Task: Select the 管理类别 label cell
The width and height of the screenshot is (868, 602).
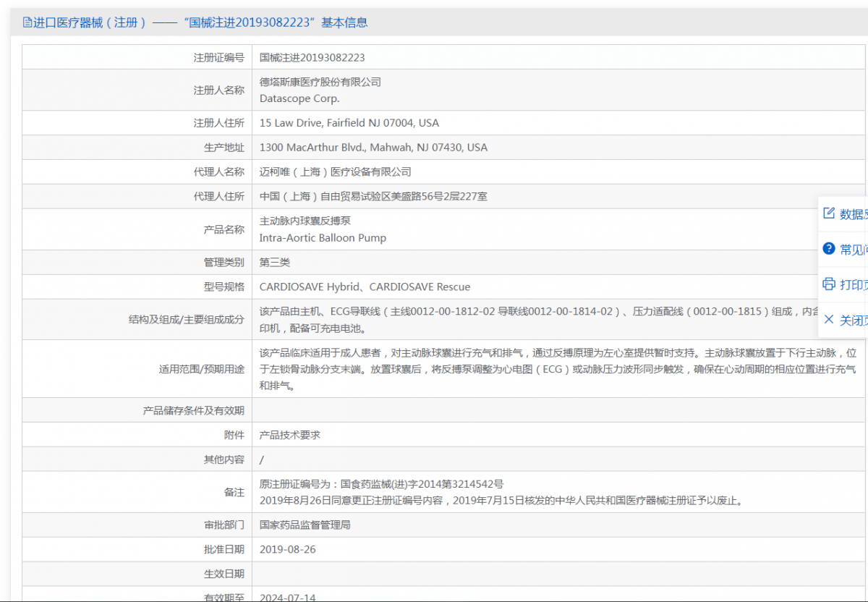Action: pos(137,263)
